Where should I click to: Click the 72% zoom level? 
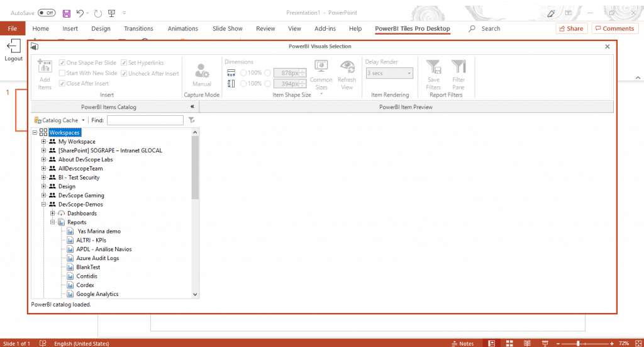click(624, 343)
